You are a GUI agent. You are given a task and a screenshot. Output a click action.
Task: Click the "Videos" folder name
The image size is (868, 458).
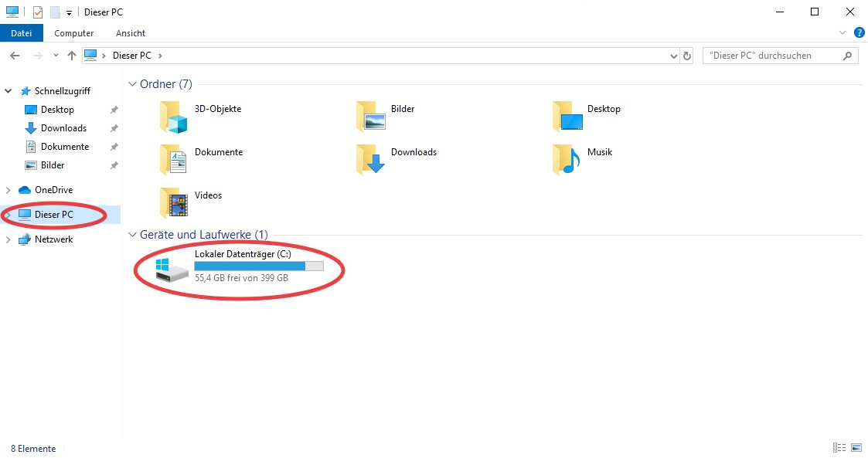pos(208,195)
